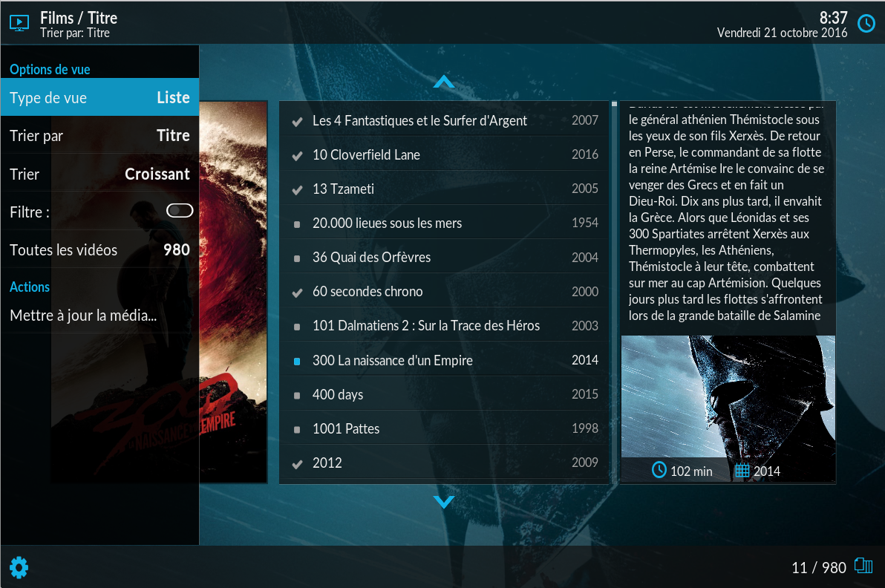Image resolution: width=885 pixels, height=588 pixels.
Task: Click the clock icon next to the time
Action: tap(866, 24)
